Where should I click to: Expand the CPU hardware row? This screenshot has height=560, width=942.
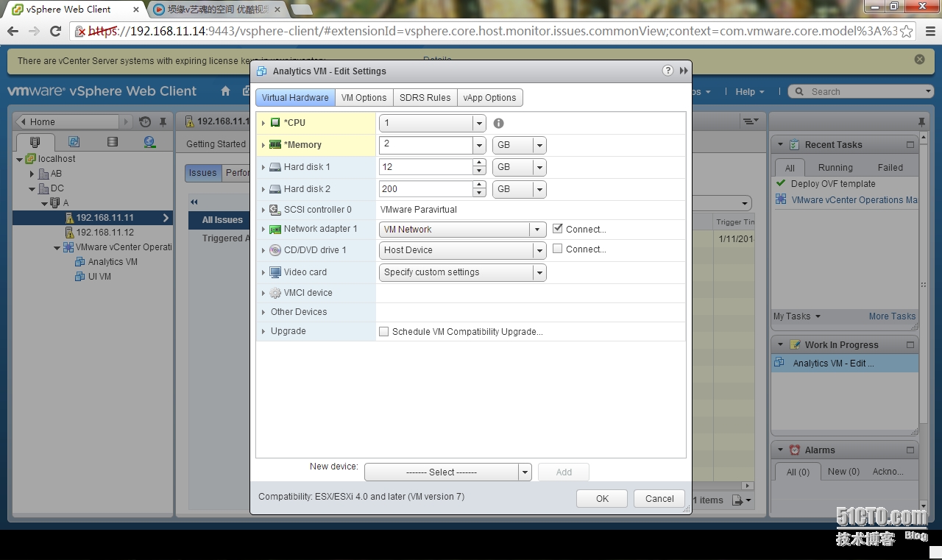[263, 123]
